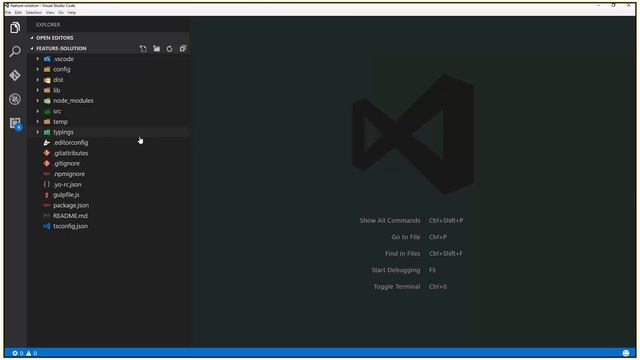Open the File menu
This screenshot has height=360, width=640.
[x=8, y=13]
